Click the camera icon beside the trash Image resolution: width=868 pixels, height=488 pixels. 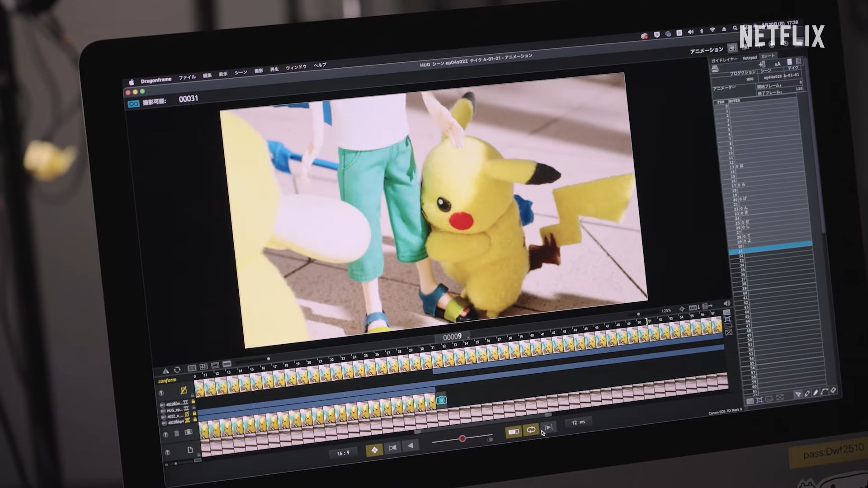[189, 432]
